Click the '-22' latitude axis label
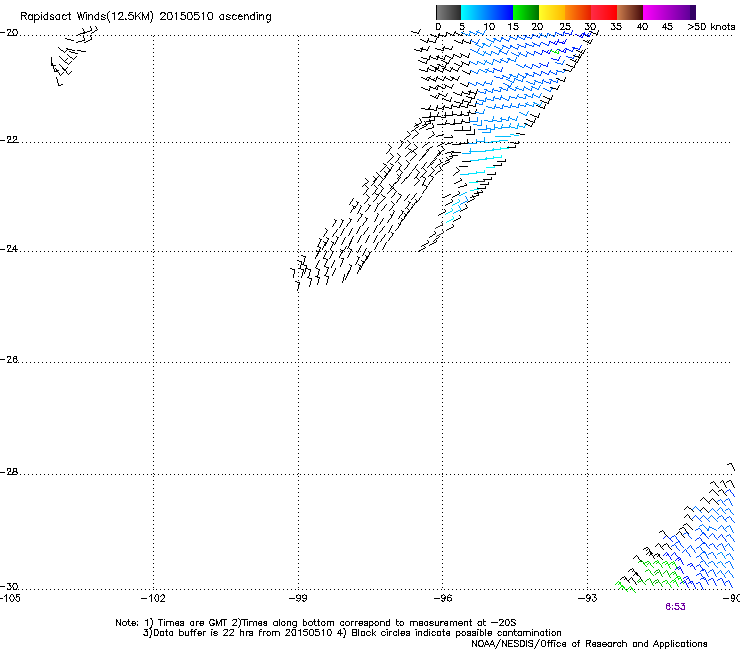 [x=9, y=140]
